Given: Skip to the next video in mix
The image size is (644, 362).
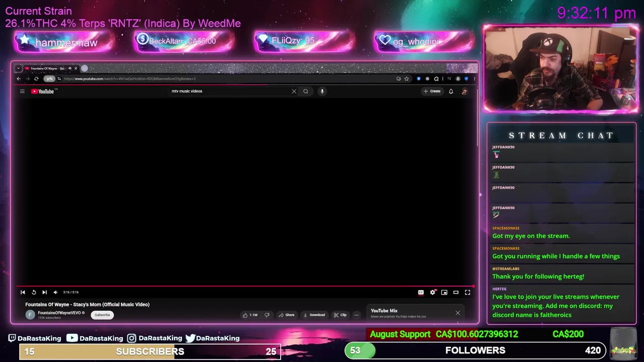Looking at the screenshot, I should [x=44, y=292].
